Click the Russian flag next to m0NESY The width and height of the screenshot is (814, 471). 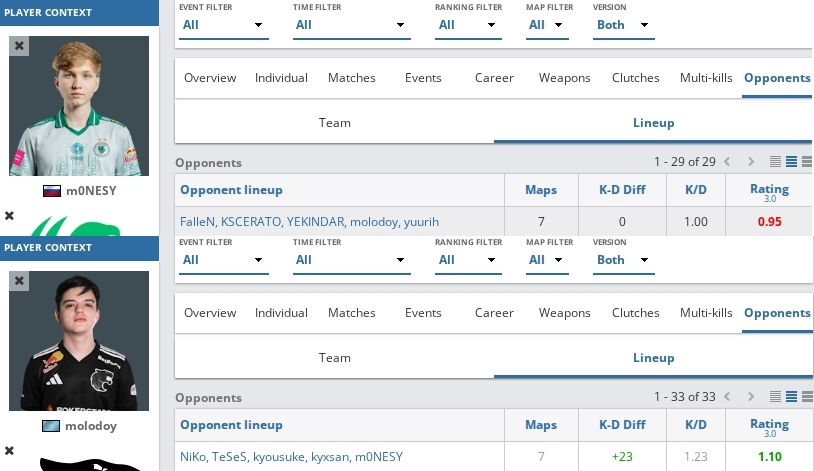(52, 191)
